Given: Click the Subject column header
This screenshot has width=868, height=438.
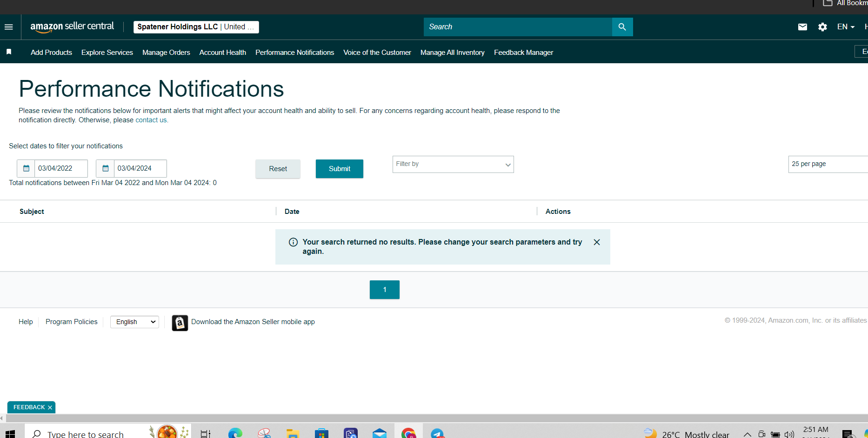Looking at the screenshot, I should pos(32,212).
